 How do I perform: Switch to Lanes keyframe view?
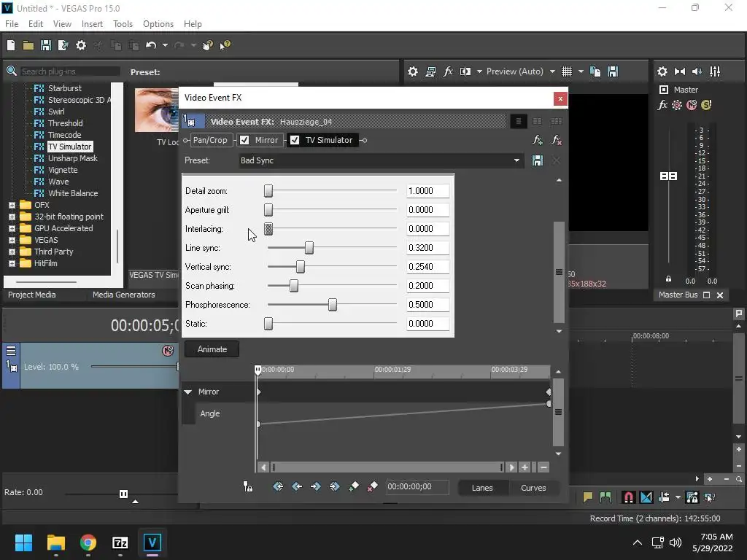tap(482, 488)
